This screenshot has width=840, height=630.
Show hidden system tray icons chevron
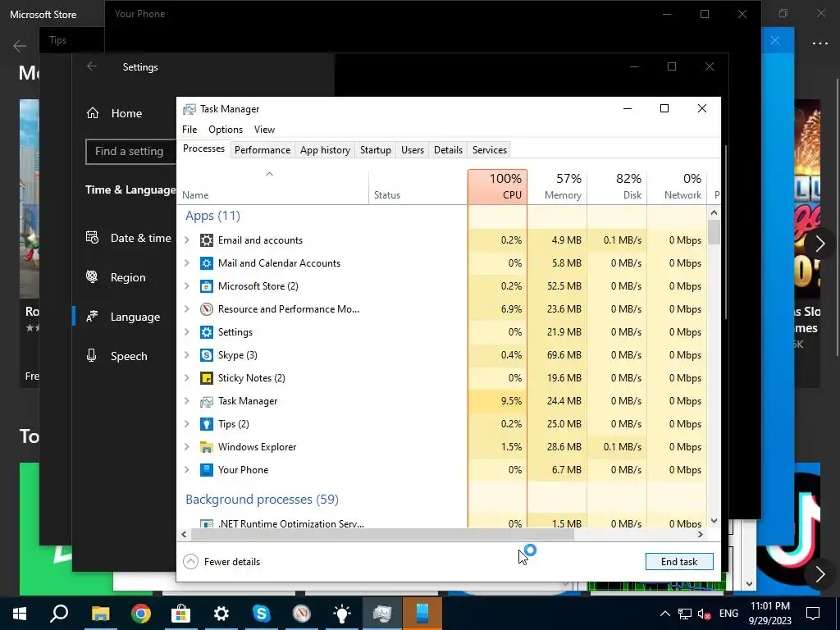pos(664,614)
